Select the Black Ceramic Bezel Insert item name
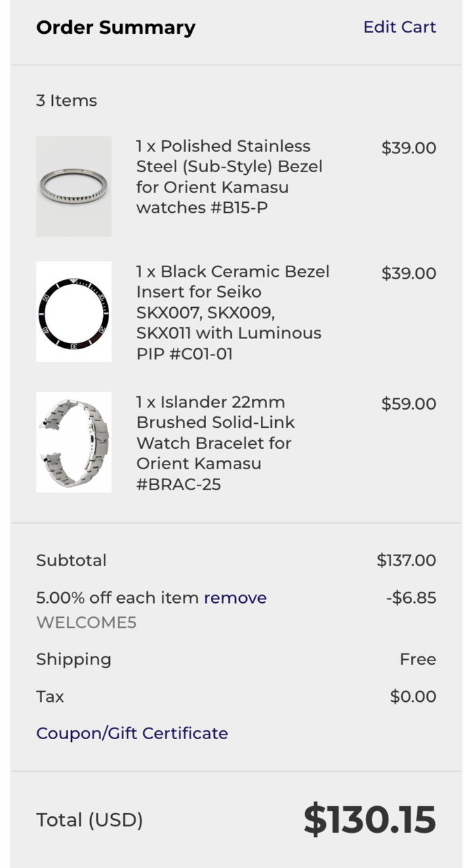The image size is (465, 868). (x=232, y=312)
